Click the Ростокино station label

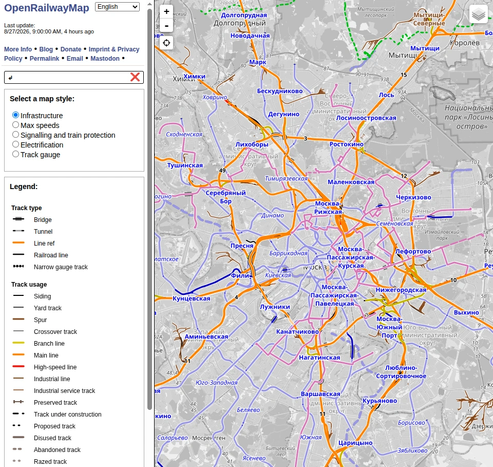point(346,144)
